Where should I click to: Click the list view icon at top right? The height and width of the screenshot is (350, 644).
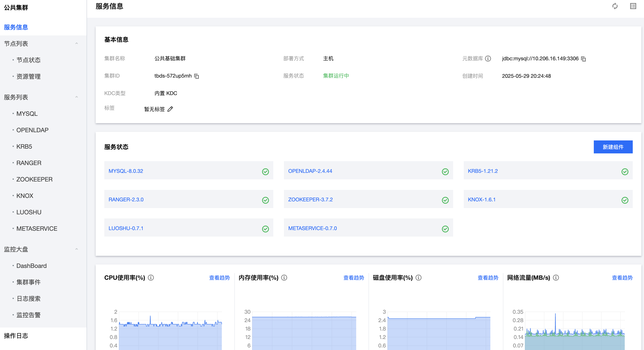pyautogui.click(x=633, y=6)
